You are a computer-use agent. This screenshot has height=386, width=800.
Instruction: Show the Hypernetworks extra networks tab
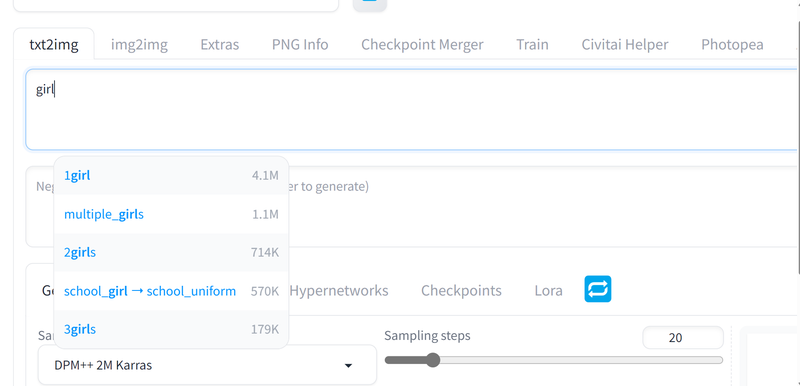pyautogui.click(x=339, y=291)
